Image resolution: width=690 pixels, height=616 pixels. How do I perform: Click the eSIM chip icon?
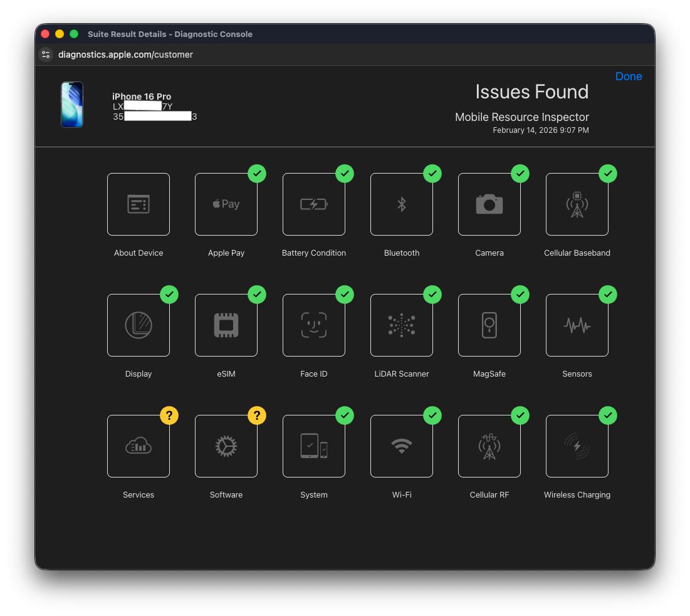pyautogui.click(x=226, y=325)
